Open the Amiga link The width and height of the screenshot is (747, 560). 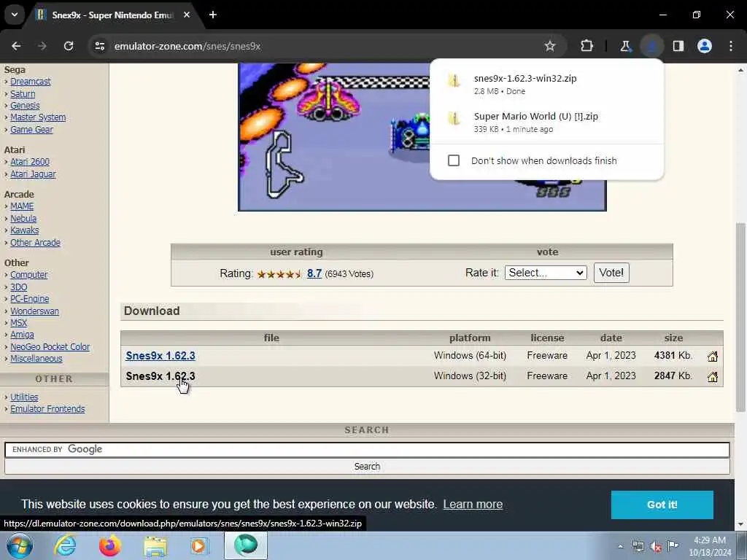click(x=22, y=335)
